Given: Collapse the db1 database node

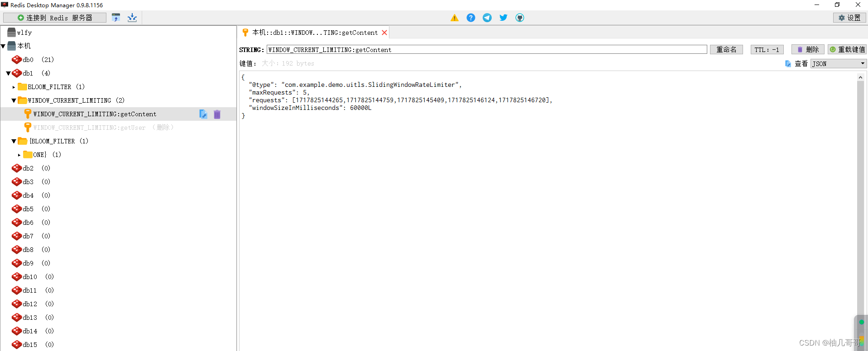Looking at the screenshot, I should point(8,73).
